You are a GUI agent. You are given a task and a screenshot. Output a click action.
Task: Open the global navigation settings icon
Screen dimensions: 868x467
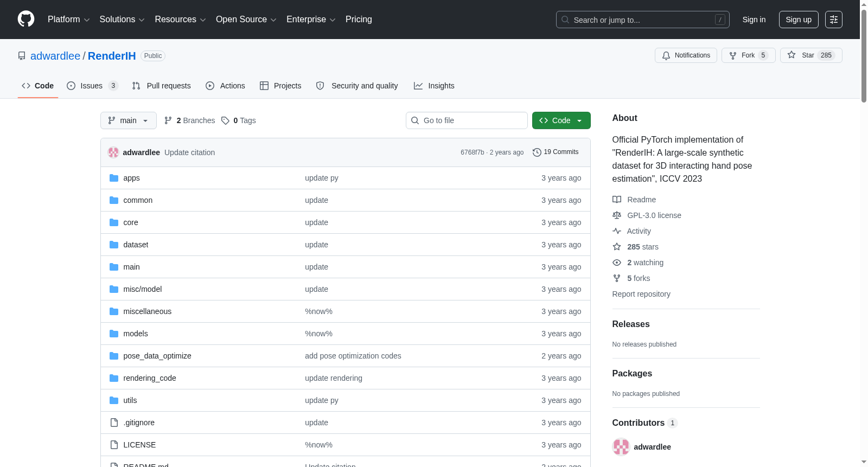coord(834,20)
